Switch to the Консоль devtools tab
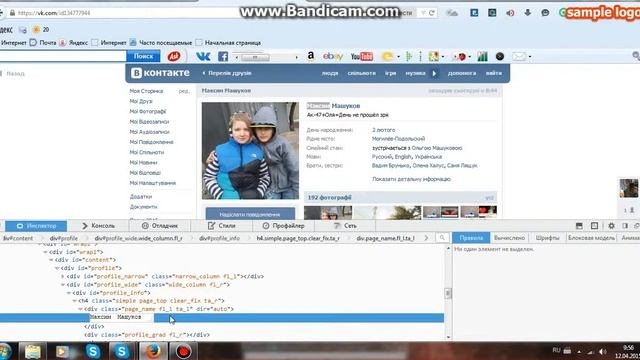640x360 pixels. [x=98, y=226]
